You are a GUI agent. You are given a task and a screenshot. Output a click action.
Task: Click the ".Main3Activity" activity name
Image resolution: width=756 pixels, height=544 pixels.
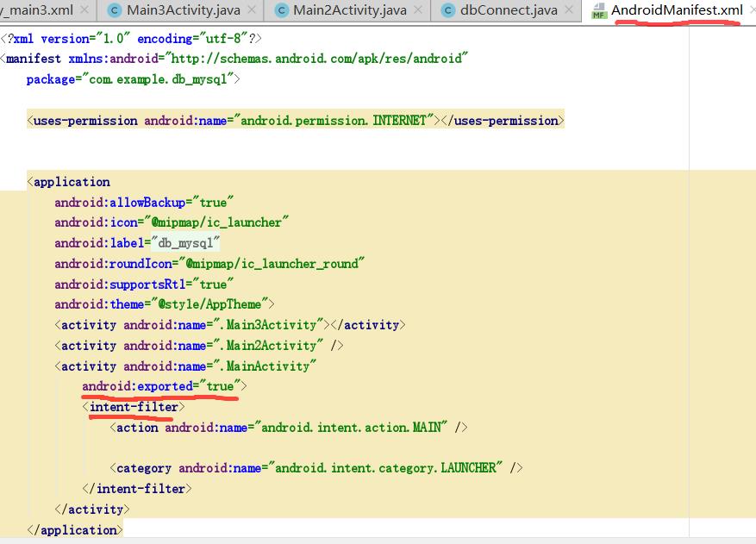point(268,325)
